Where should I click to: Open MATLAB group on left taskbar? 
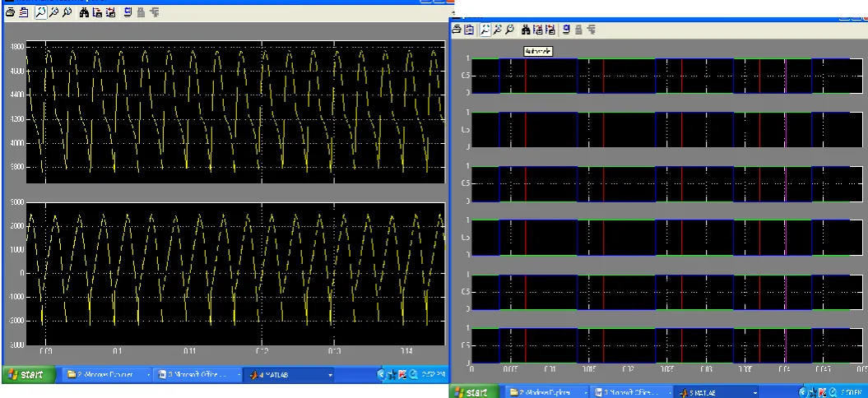(288, 375)
